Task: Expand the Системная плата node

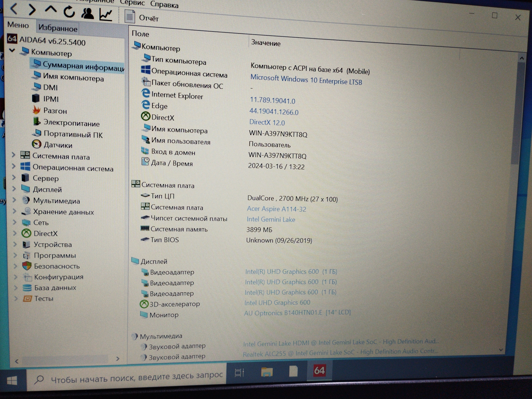Action: click(x=13, y=155)
